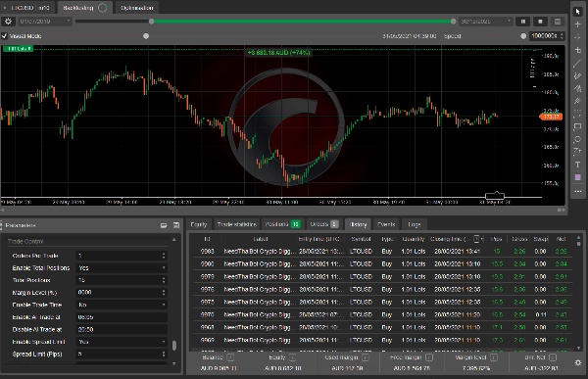This screenshot has height=379, width=588.
Task: Open the backtest end date dropdown
Action: tap(509, 22)
